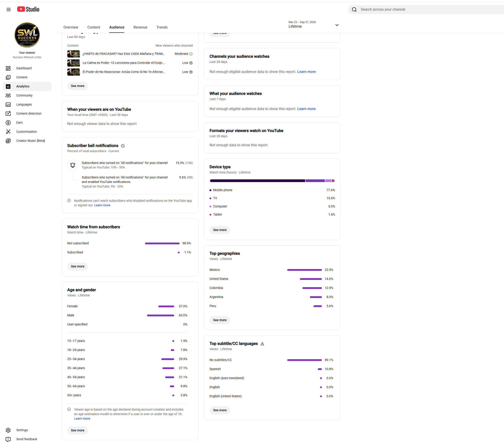Open Learn more in What your audience watches

[x=306, y=109]
